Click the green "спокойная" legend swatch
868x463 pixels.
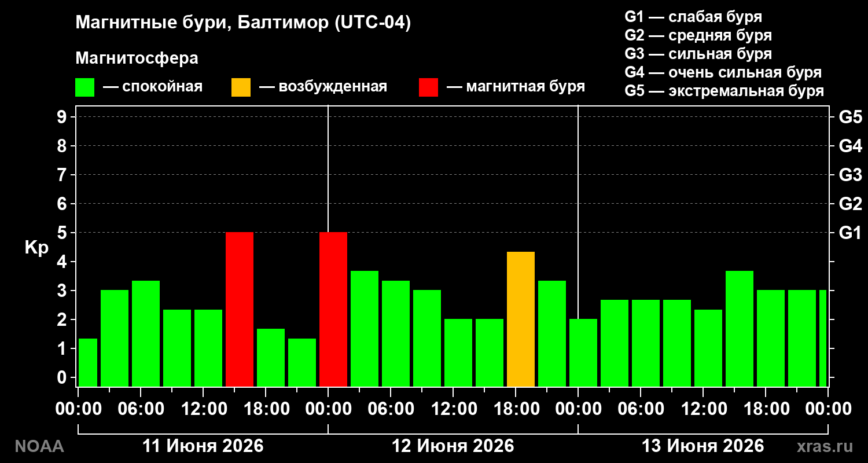84,87
